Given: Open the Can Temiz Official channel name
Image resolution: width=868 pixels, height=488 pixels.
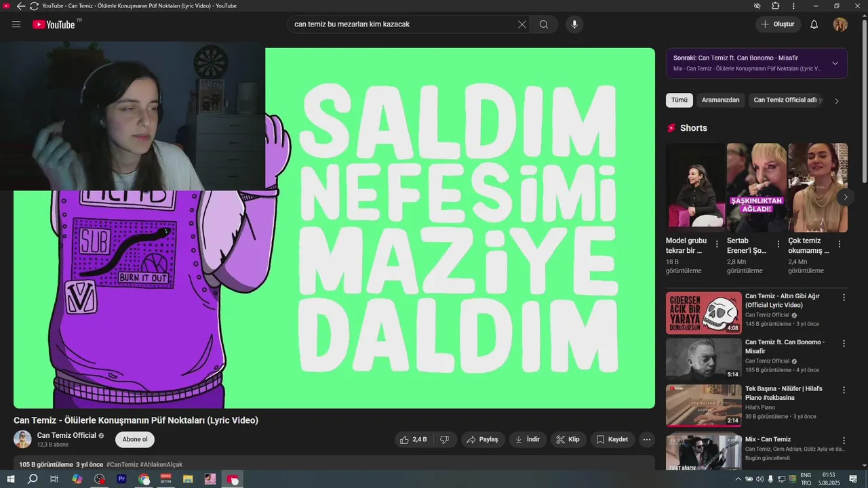Looking at the screenshot, I should pos(66,435).
